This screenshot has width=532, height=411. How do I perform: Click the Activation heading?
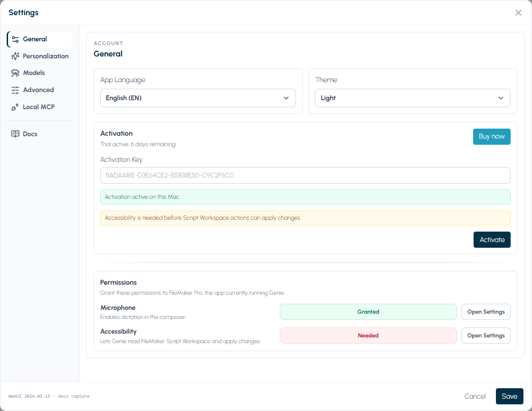(x=116, y=134)
